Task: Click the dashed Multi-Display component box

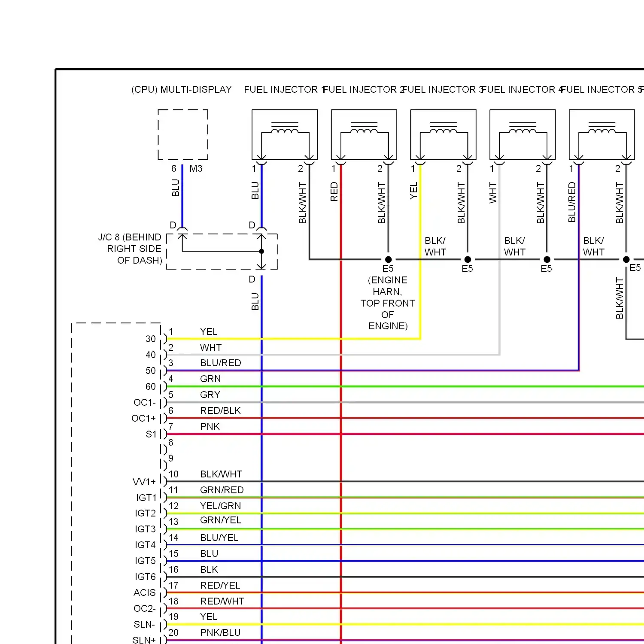Action: click(183, 134)
